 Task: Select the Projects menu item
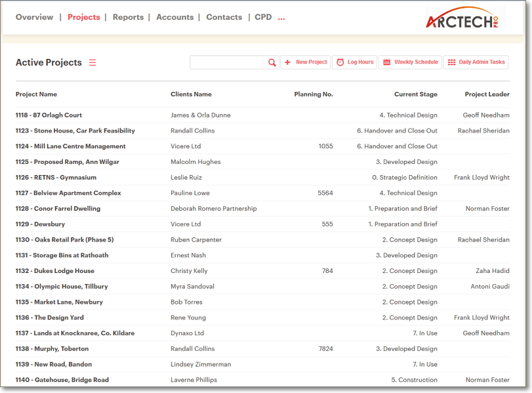83,18
